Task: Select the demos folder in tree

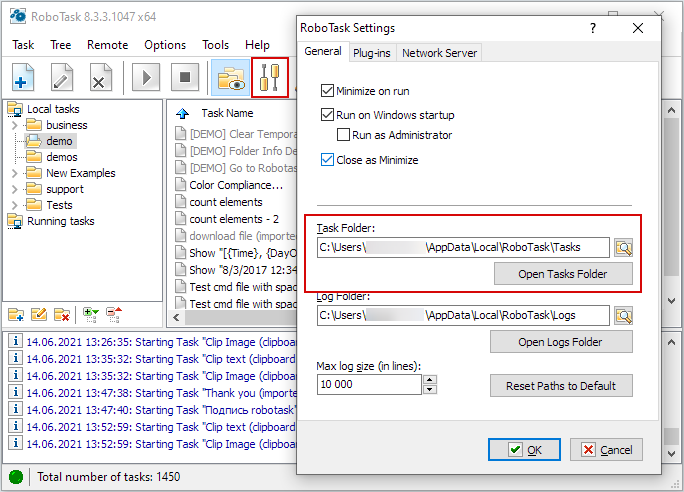Action: [x=62, y=157]
